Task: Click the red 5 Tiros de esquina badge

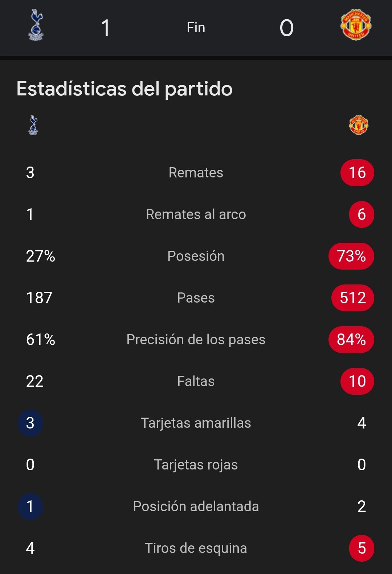Action: pos(362,548)
